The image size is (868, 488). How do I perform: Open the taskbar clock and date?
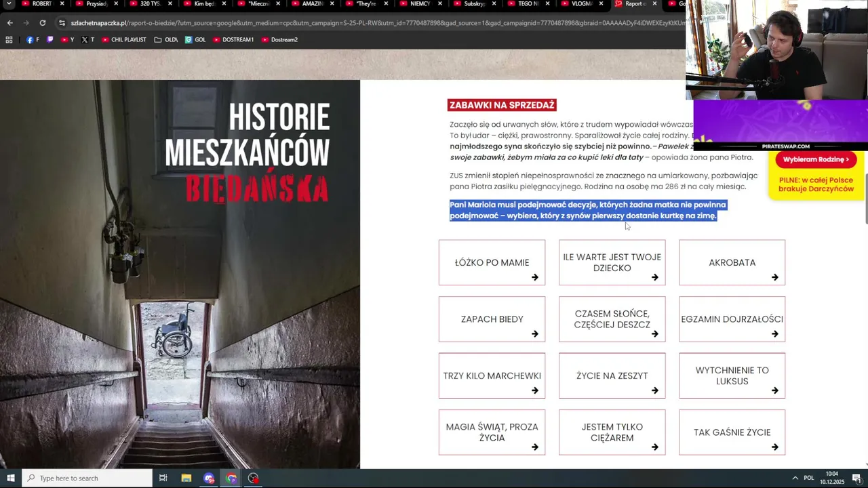click(x=831, y=478)
